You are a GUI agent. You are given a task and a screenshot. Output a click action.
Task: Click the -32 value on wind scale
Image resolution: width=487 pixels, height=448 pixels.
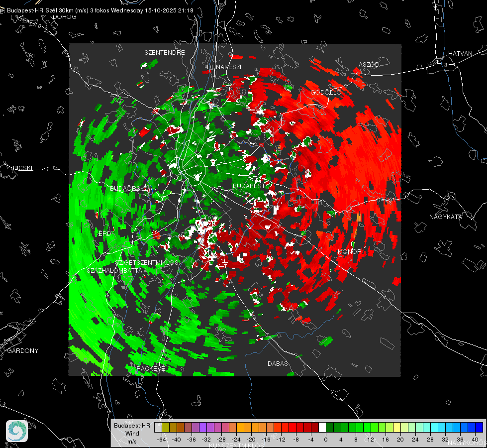coord(206,440)
